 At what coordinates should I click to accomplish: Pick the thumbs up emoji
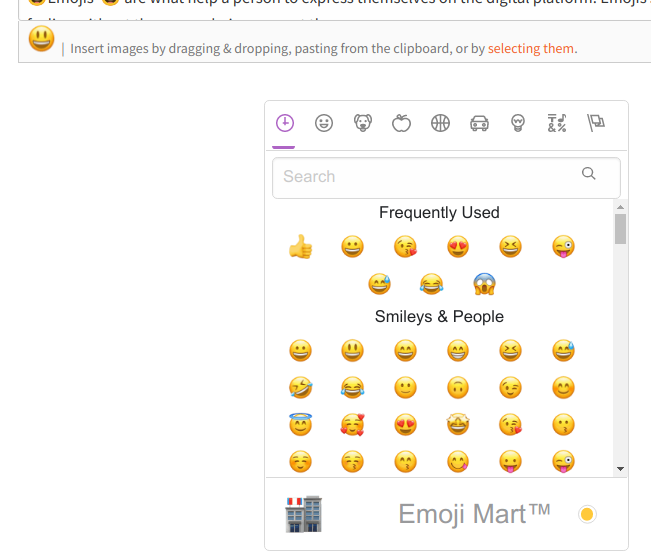coord(300,247)
